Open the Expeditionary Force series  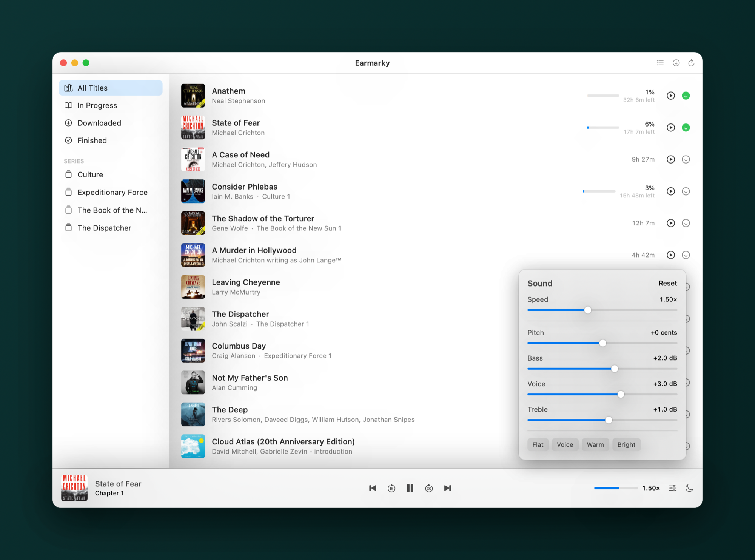coord(111,192)
